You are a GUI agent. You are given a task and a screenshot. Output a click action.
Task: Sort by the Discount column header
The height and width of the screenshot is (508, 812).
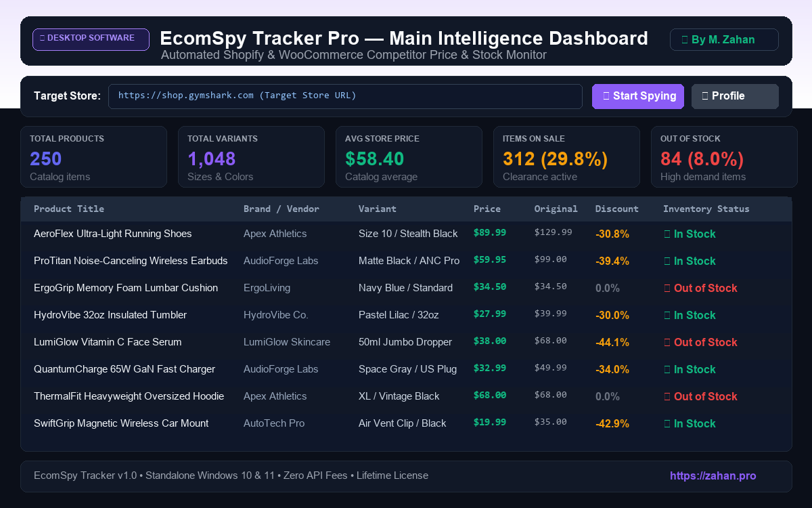617,209
